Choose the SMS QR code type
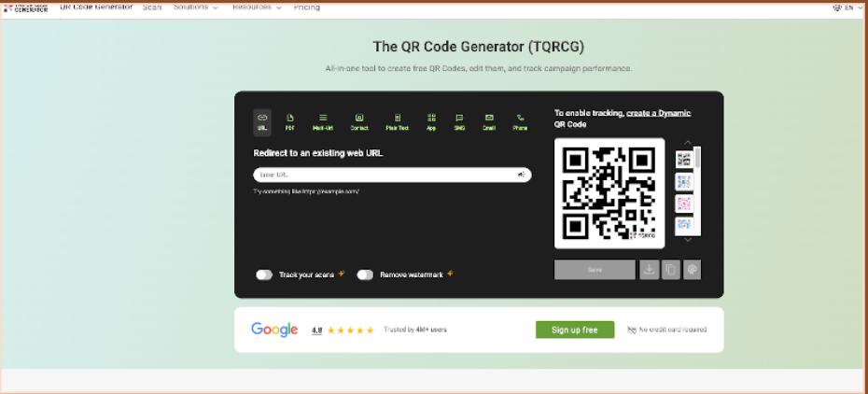The image size is (868, 394). pos(459,122)
